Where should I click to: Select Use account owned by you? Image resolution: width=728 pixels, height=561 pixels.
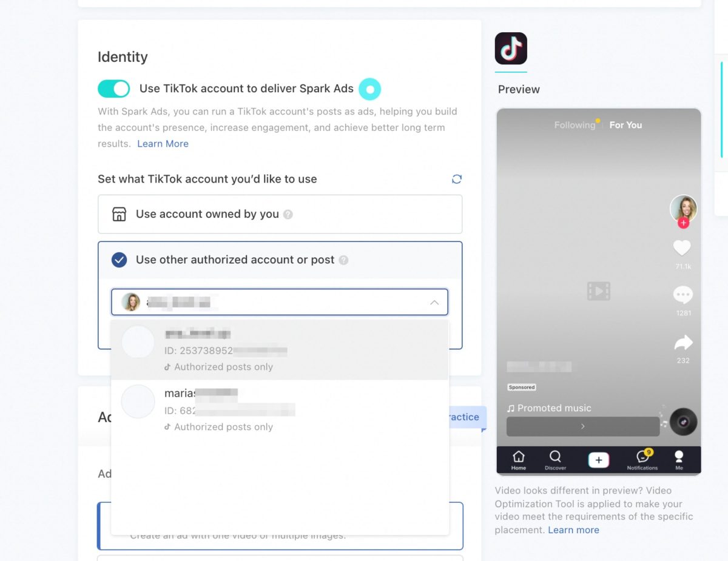click(x=280, y=214)
